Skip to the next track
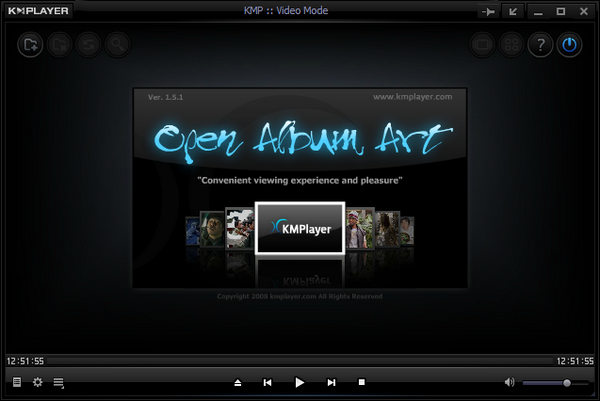Viewport: 600px width, 401px height. [331, 382]
